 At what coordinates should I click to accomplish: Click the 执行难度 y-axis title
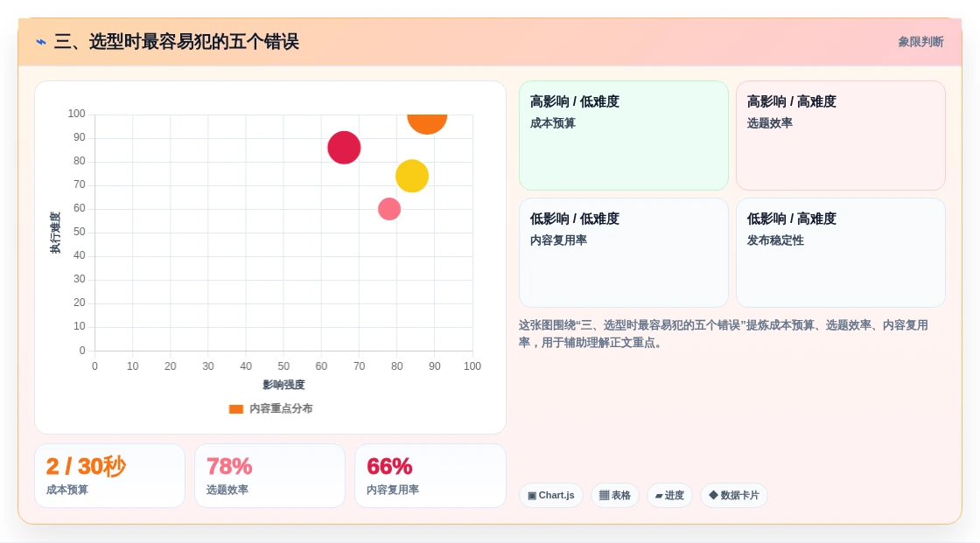pos(56,233)
